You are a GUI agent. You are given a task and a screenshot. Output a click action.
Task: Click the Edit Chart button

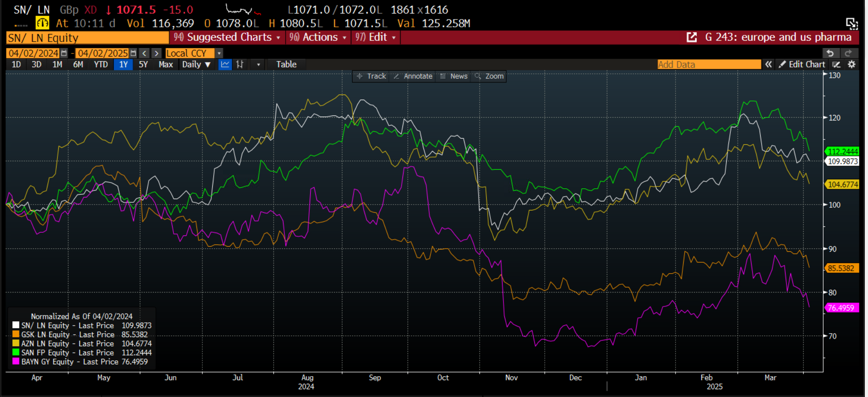(802, 65)
